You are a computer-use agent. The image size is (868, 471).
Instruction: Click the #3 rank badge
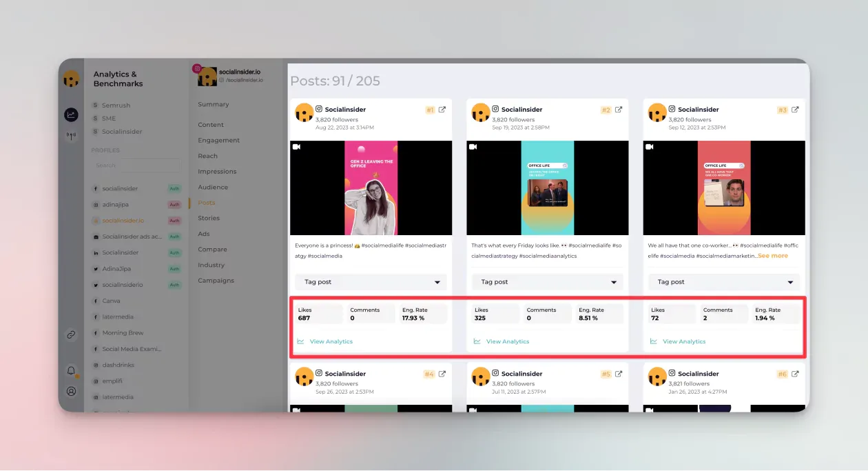tap(783, 110)
